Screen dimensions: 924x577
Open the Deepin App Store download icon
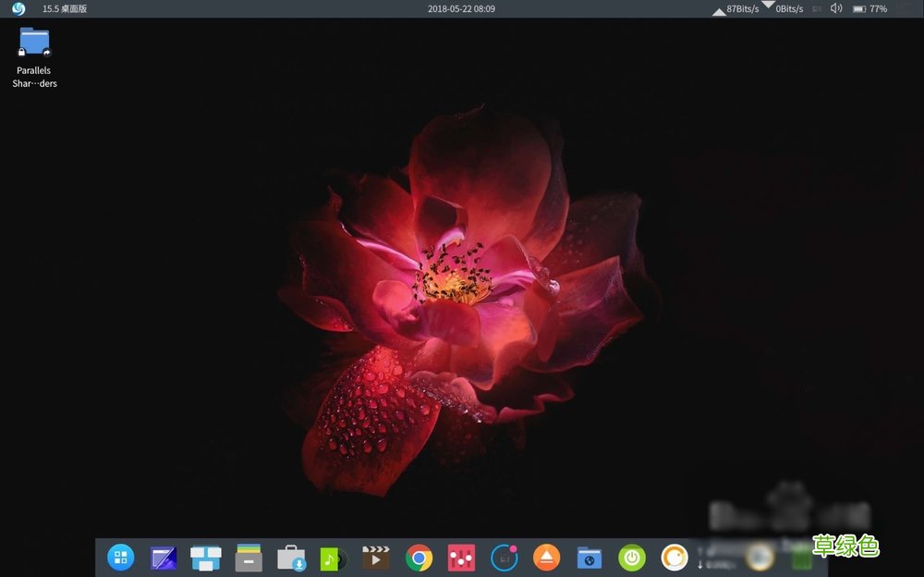click(x=291, y=558)
